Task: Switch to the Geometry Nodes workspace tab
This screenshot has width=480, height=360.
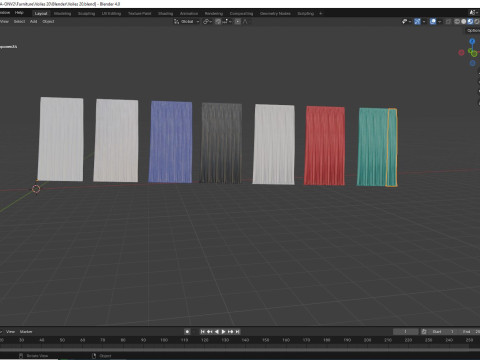Action: [x=275, y=14]
